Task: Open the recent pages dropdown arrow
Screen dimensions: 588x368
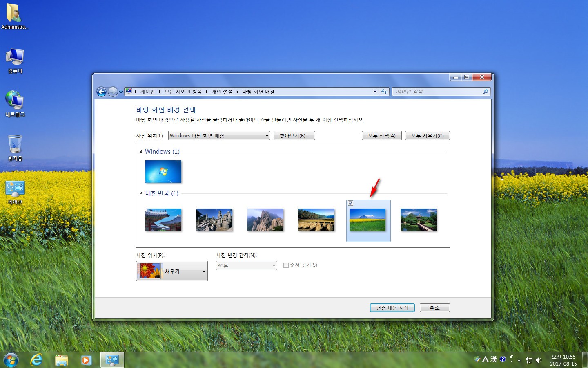Action: tap(121, 92)
